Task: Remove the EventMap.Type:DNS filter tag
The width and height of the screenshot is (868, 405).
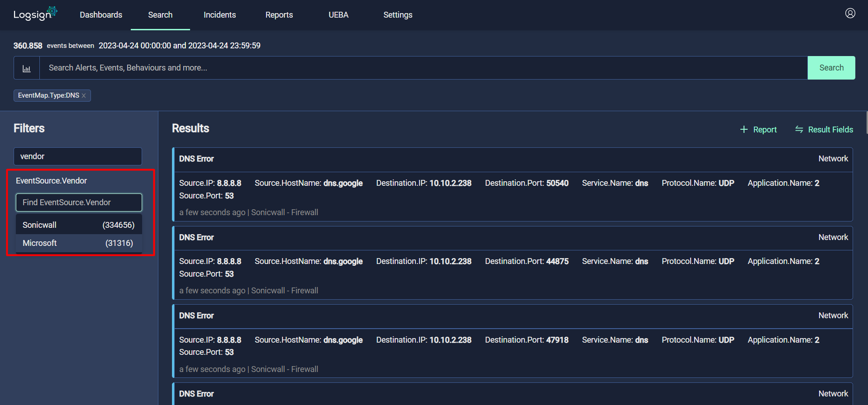Action: (x=84, y=95)
